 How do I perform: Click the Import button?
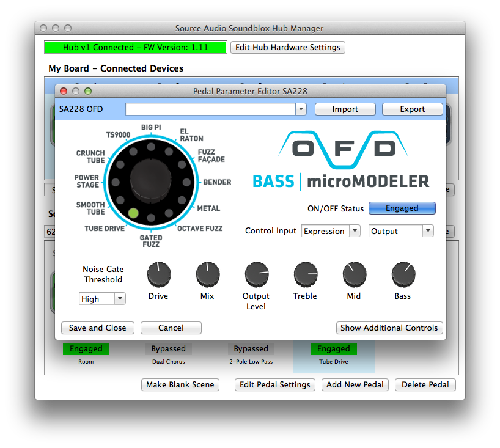click(x=345, y=109)
